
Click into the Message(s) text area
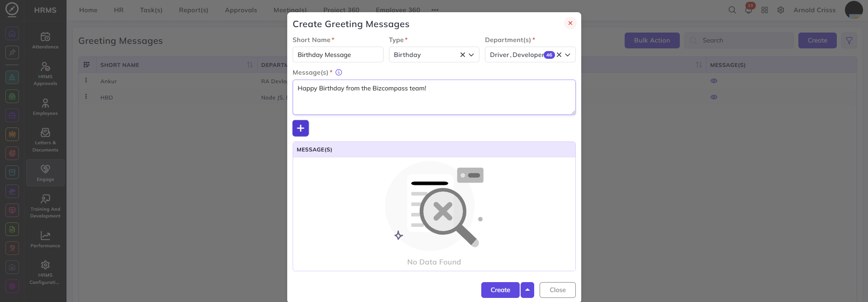[x=434, y=97]
